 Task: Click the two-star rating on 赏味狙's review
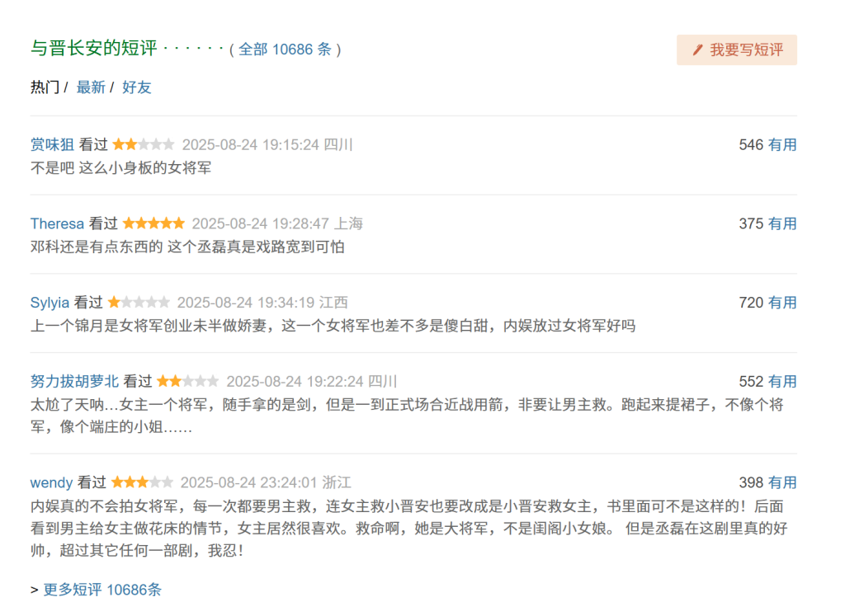click(x=144, y=145)
